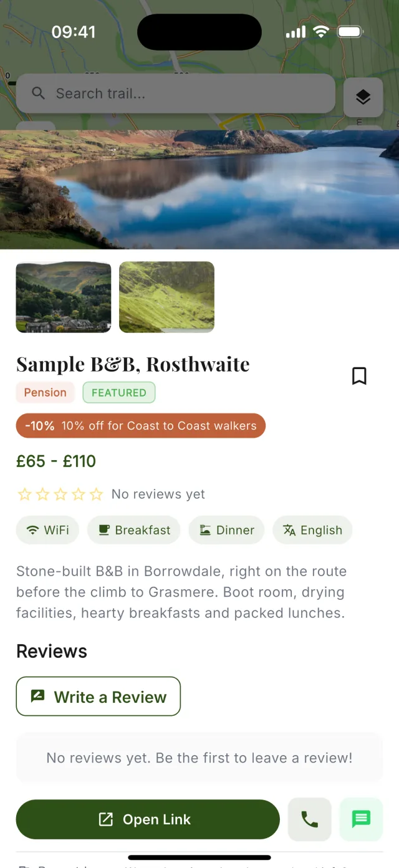Call the B&B with phone icon
This screenshot has height=868, width=399.
(x=309, y=819)
